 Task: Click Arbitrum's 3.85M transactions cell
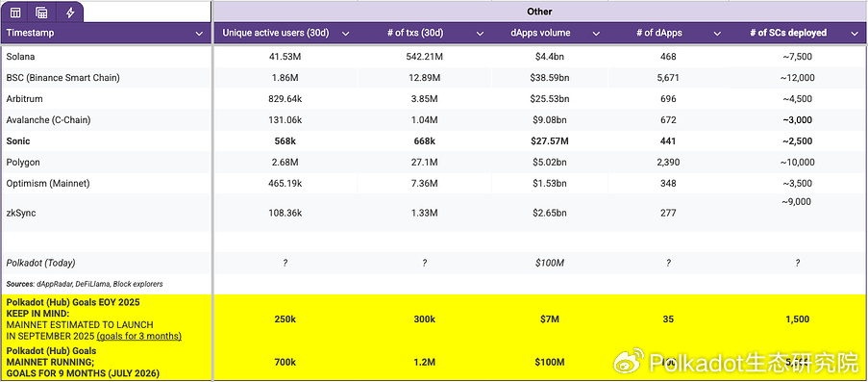click(424, 99)
